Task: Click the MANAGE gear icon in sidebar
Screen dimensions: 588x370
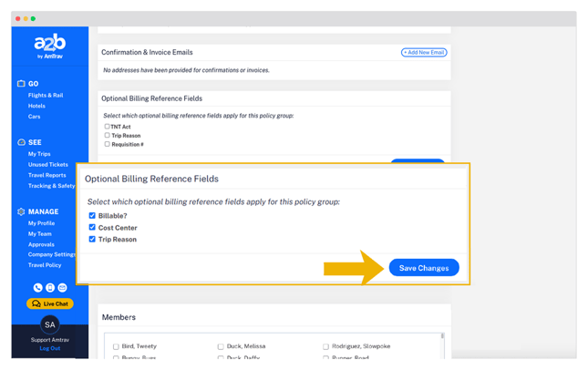Action: coord(21,211)
